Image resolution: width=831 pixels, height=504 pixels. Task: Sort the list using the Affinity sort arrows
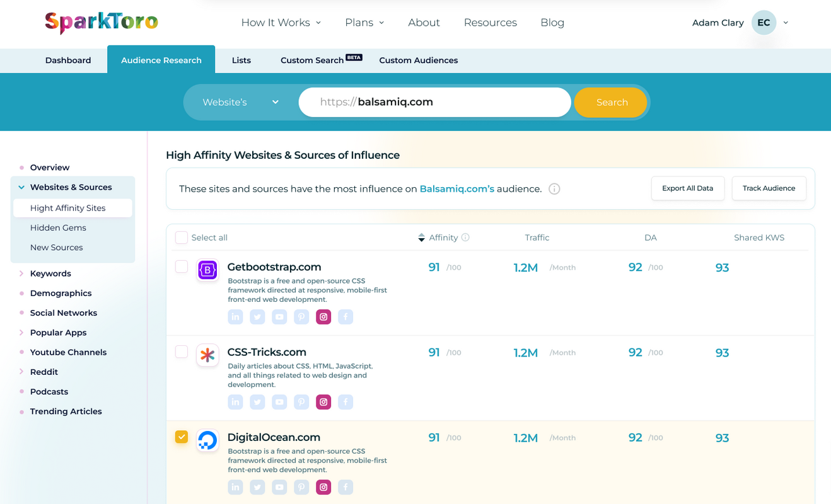(x=421, y=238)
